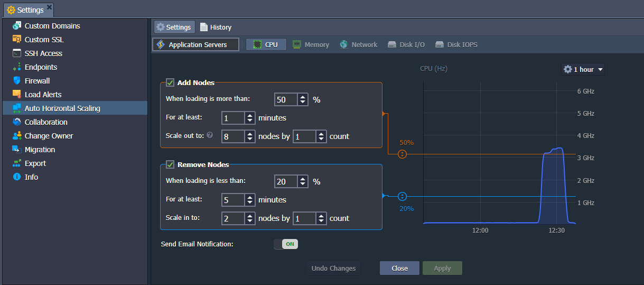Uncheck the Add Nodes checkbox
The height and width of the screenshot is (285, 644).
pos(170,82)
